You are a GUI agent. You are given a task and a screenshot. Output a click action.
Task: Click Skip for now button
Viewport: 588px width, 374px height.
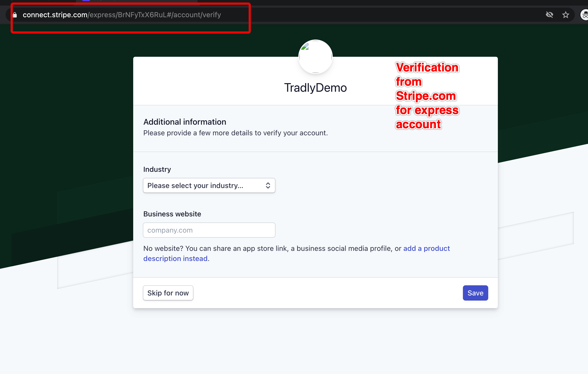(x=168, y=293)
